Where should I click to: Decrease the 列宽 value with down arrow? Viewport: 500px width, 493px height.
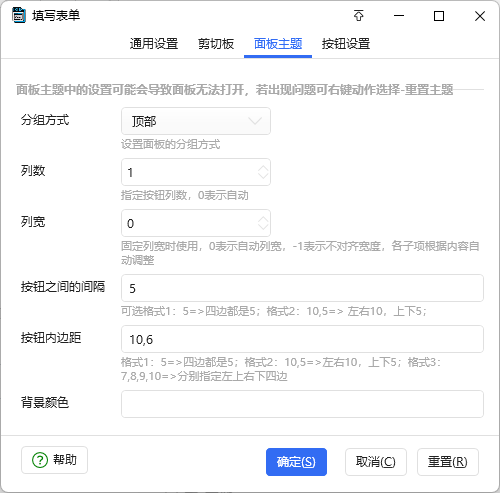point(263,227)
